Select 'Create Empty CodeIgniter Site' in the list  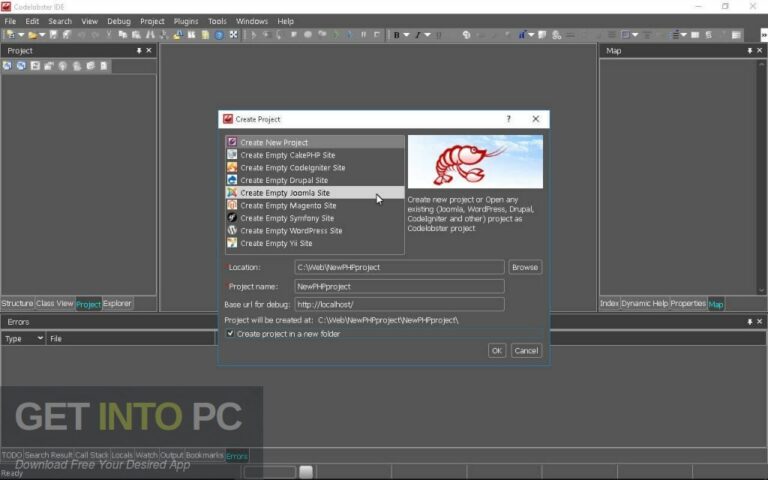(x=315, y=168)
